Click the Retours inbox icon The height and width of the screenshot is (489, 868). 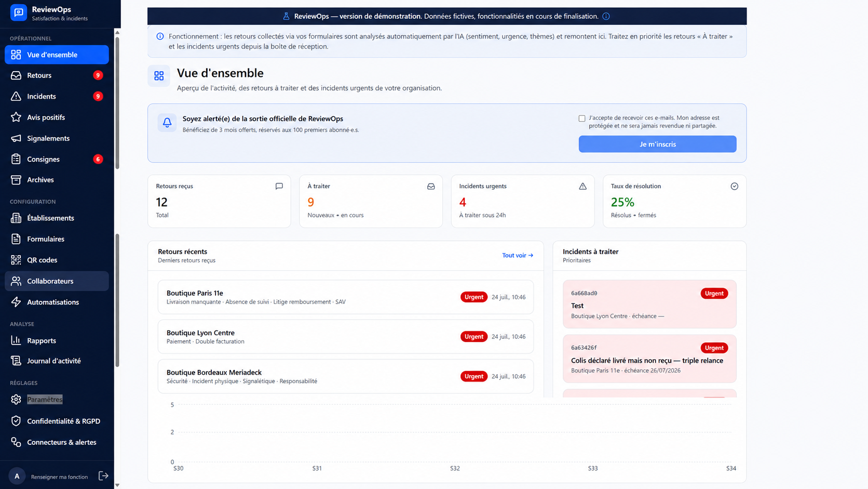pos(16,75)
